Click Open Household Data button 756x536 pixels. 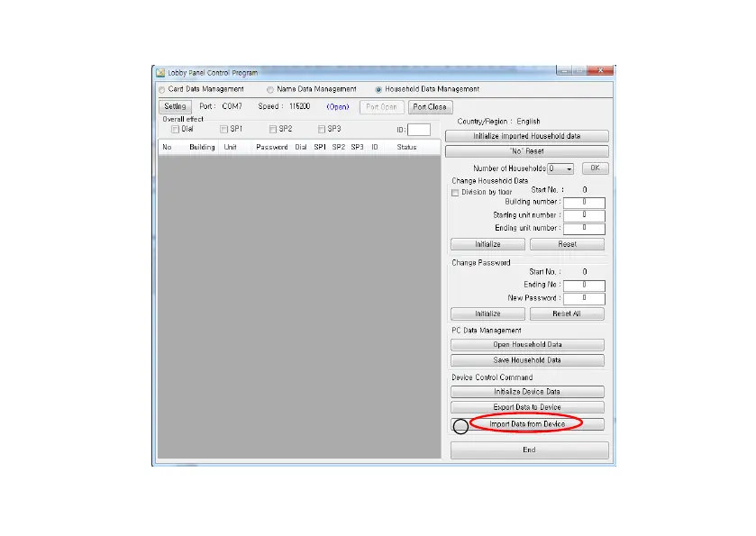[x=527, y=345]
